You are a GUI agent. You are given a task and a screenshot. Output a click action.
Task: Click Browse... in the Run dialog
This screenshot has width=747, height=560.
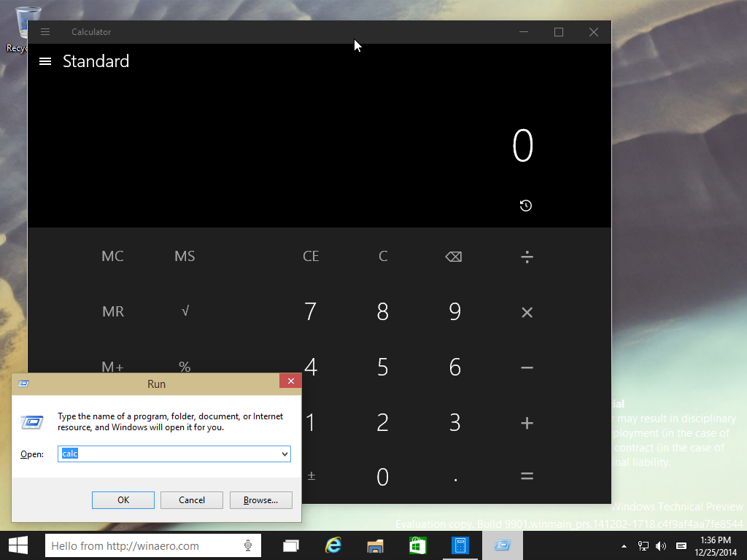(x=260, y=500)
